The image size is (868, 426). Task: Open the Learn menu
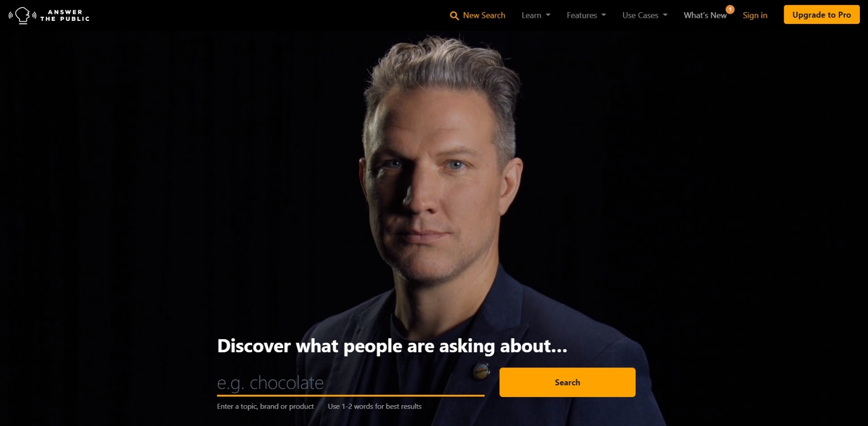click(531, 15)
